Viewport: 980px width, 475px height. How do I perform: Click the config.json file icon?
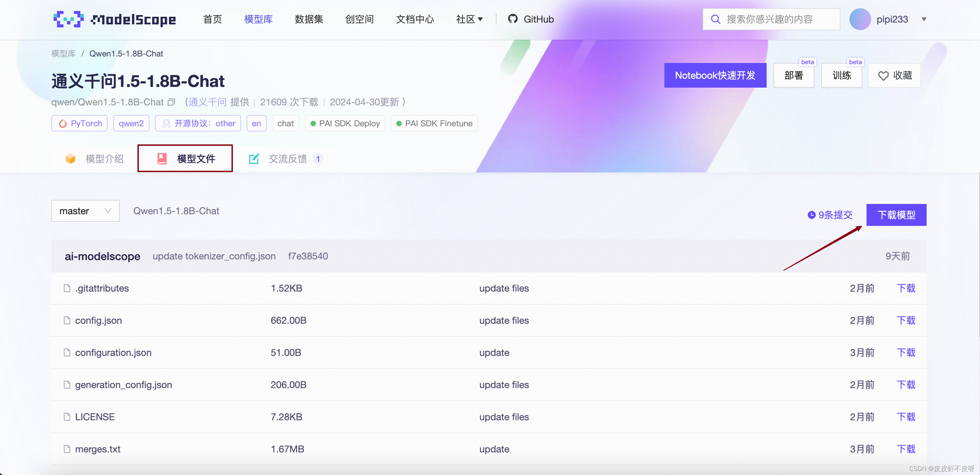tap(67, 320)
